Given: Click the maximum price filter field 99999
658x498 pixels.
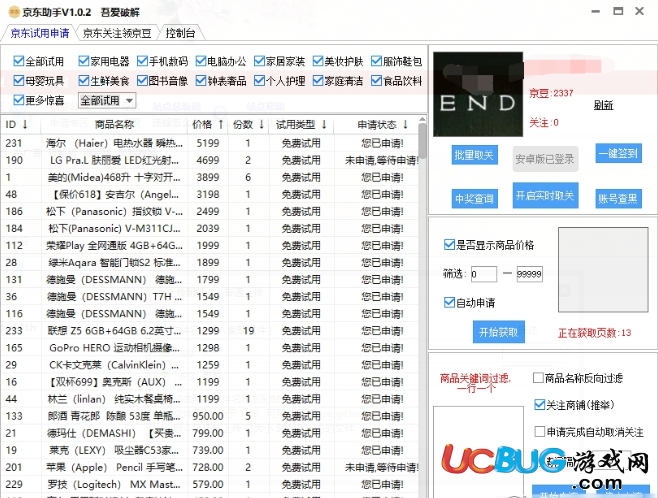Looking at the screenshot, I should (x=530, y=274).
